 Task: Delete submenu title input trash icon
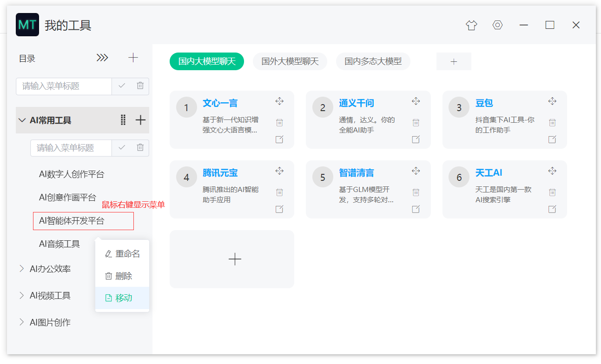point(140,148)
